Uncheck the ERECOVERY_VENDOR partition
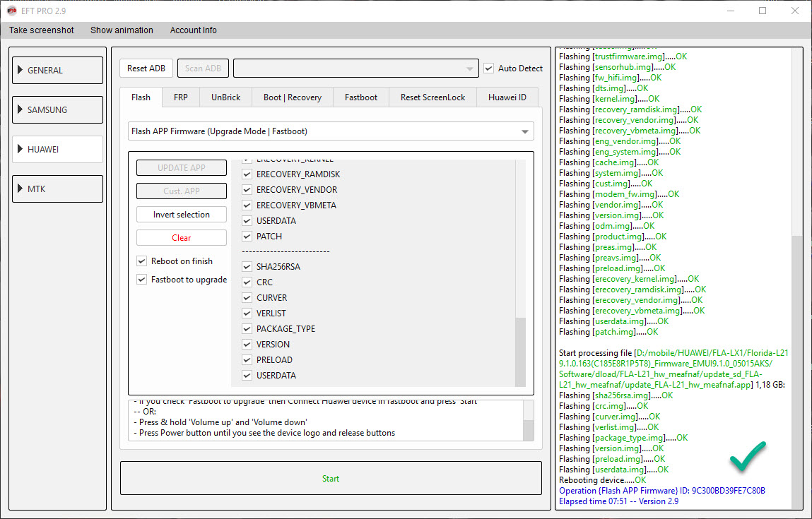 [247, 190]
